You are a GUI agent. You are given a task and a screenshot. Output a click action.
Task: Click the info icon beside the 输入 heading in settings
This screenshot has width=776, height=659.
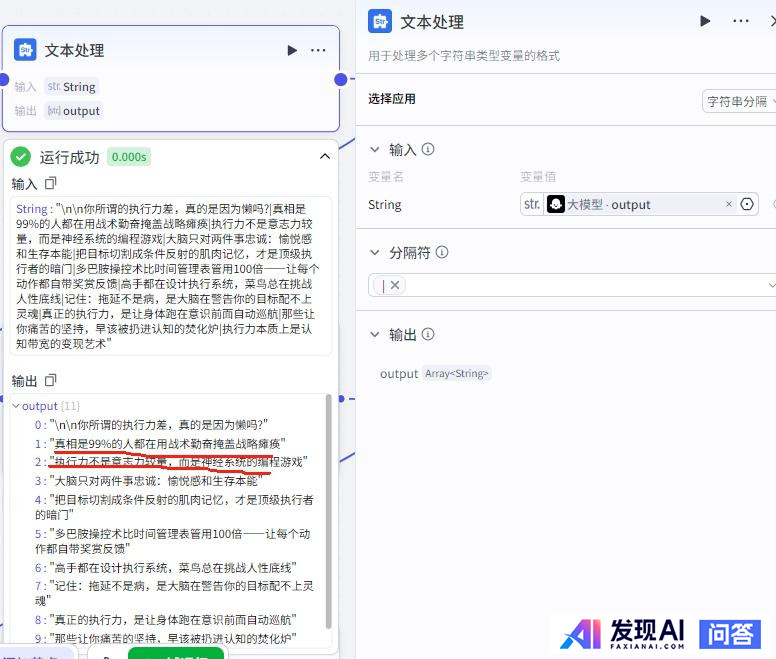(428, 149)
